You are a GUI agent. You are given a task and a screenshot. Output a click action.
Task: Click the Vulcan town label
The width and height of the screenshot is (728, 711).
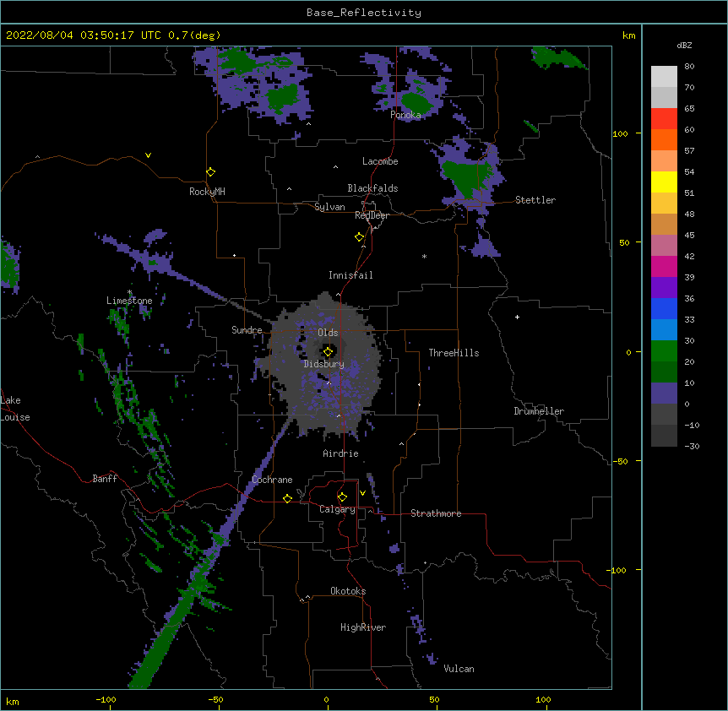point(459,669)
